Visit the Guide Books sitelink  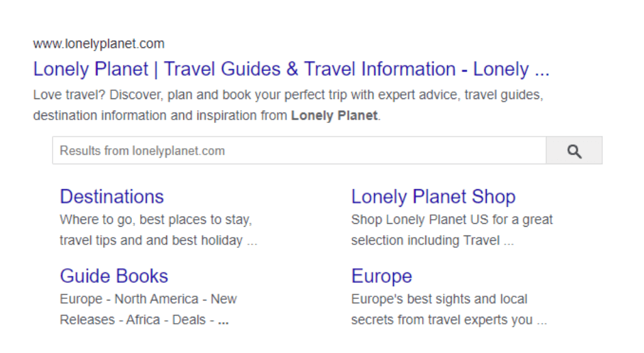[113, 276]
